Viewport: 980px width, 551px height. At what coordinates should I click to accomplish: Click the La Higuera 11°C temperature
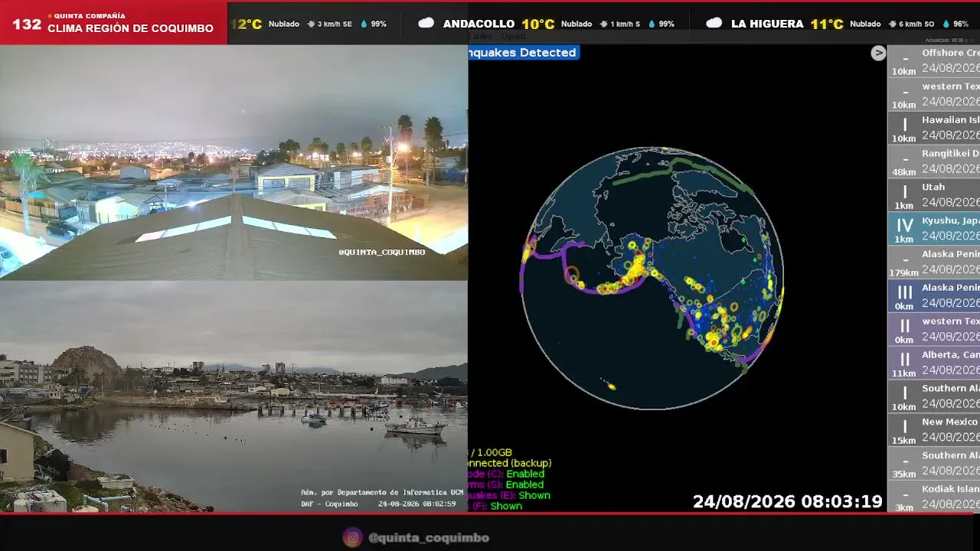[827, 24]
